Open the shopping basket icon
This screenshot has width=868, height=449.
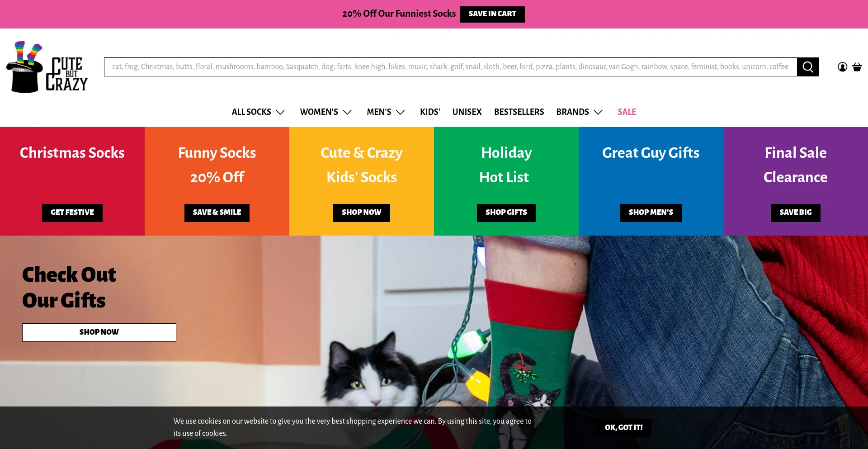coord(857,67)
